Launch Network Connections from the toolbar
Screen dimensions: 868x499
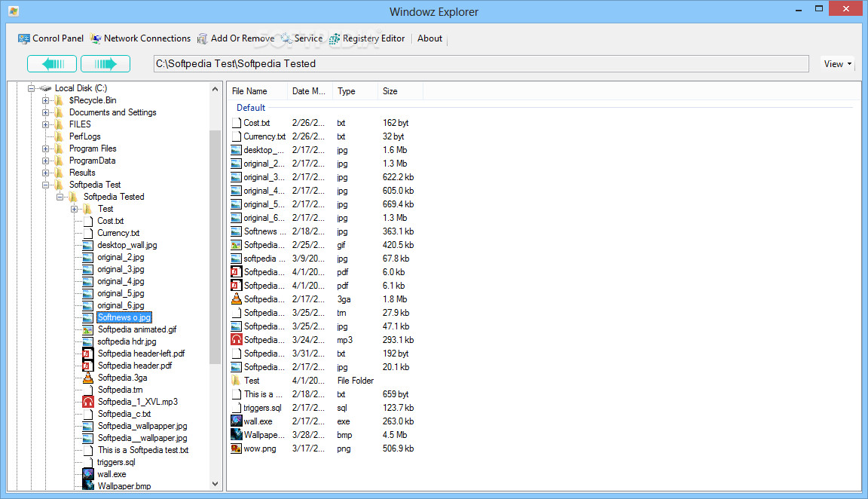[x=141, y=38]
